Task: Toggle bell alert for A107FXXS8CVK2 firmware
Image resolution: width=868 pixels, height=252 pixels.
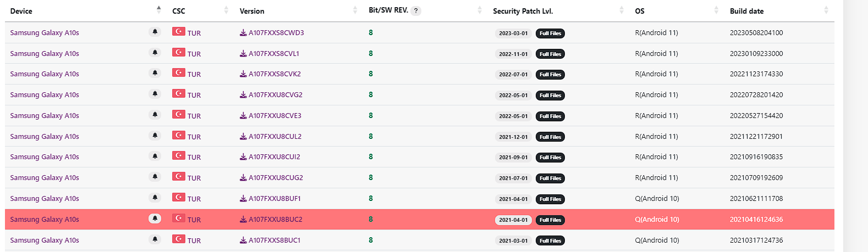Action: pyautogui.click(x=155, y=74)
